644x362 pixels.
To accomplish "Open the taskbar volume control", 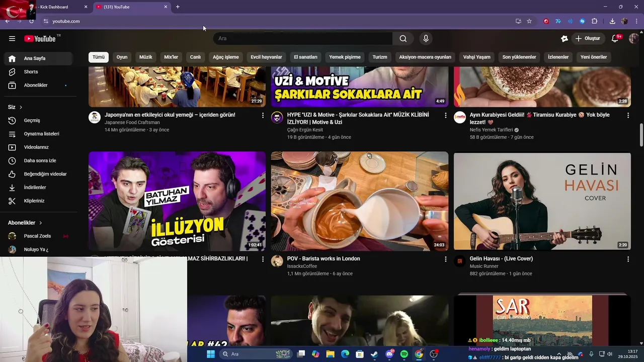I will coord(609,354).
